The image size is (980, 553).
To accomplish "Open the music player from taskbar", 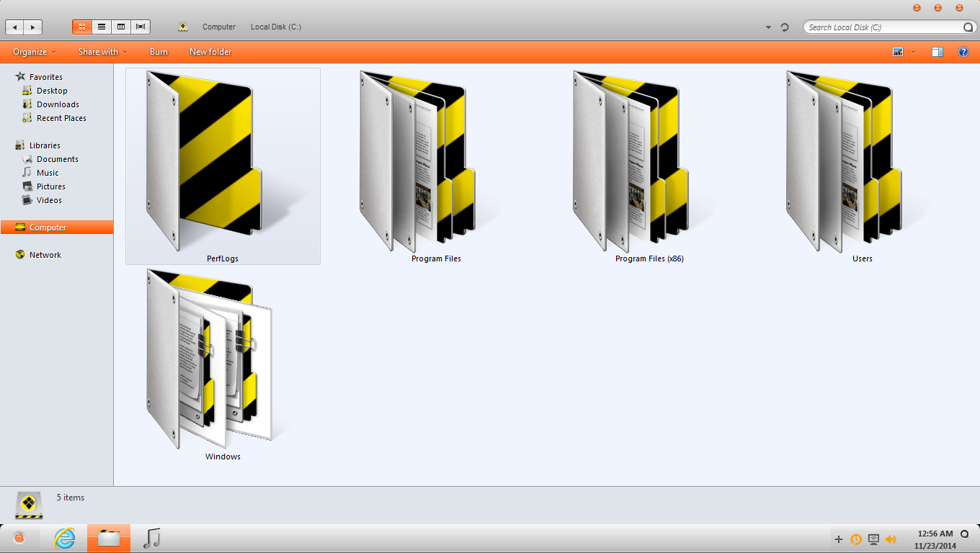I will 151,538.
